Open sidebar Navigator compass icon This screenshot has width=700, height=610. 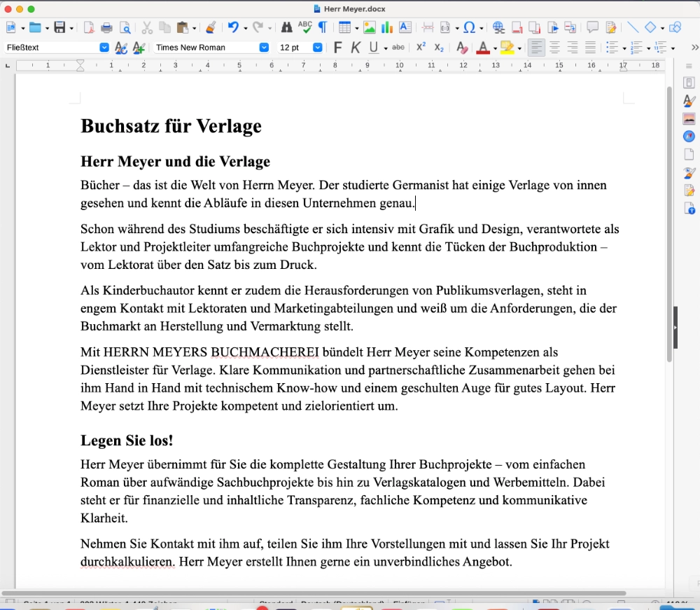tap(689, 136)
